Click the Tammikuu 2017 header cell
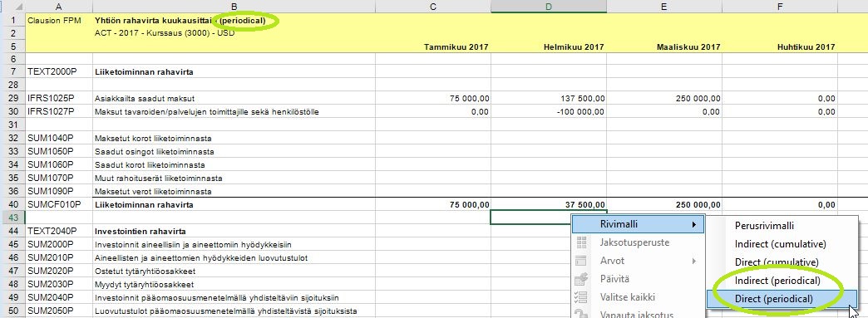 (x=433, y=47)
